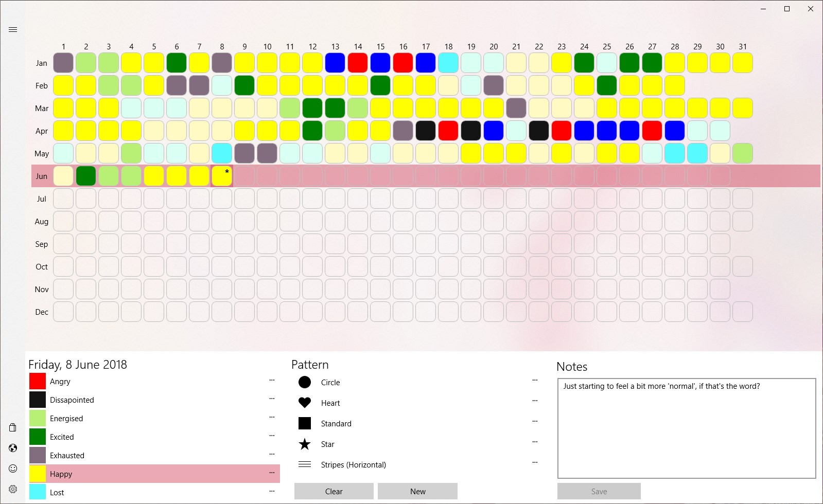Select the Circle pattern icon
This screenshot has height=504, width=823.
coord(305,382)
